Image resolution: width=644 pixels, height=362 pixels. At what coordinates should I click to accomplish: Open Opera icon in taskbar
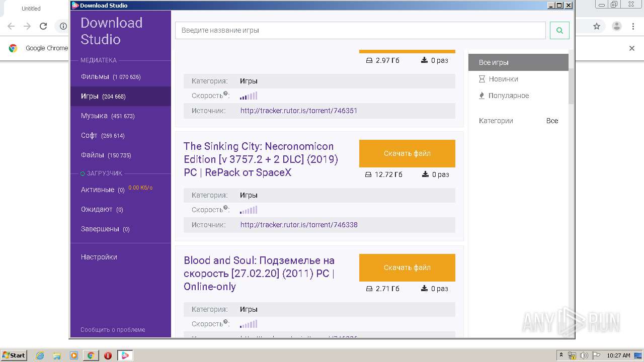108,355
